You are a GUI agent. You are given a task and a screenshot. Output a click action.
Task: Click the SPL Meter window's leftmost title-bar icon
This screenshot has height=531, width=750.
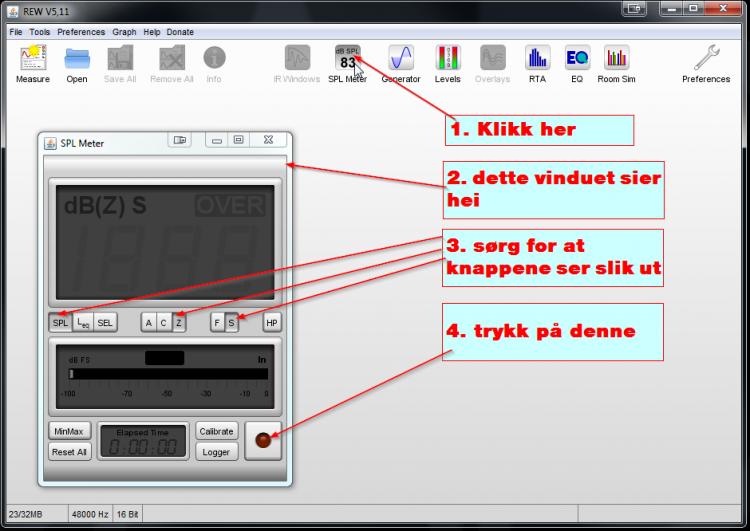point(50,144)
